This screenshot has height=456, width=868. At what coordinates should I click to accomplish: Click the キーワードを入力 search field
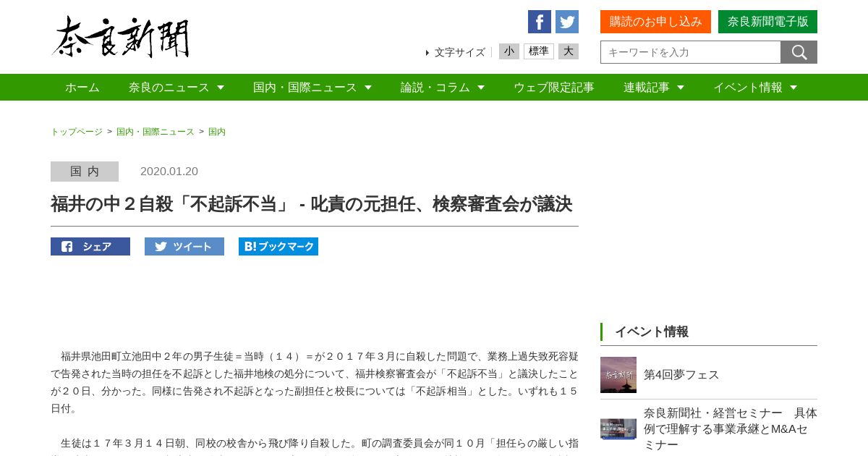[x=691, y=52]
